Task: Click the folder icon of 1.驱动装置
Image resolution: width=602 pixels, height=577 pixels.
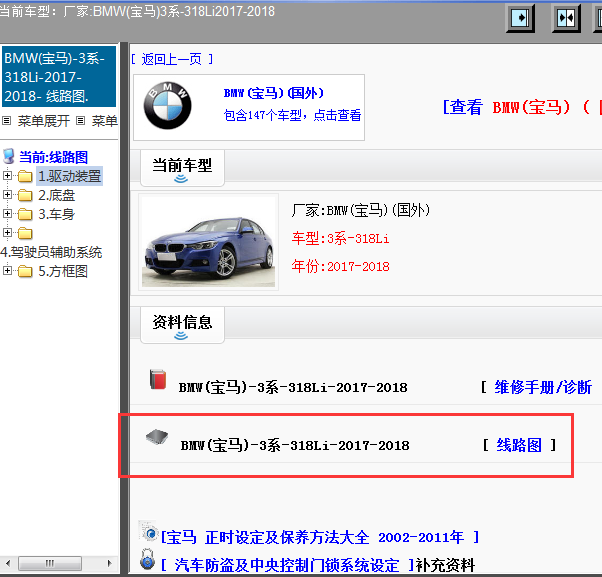Action: 25,176
